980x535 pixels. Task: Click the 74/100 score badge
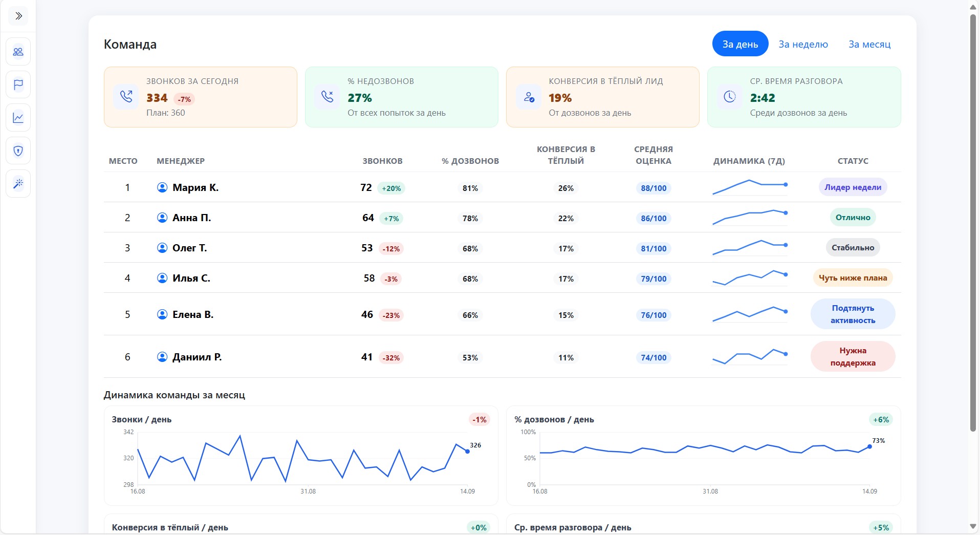(x=654, y=357)
